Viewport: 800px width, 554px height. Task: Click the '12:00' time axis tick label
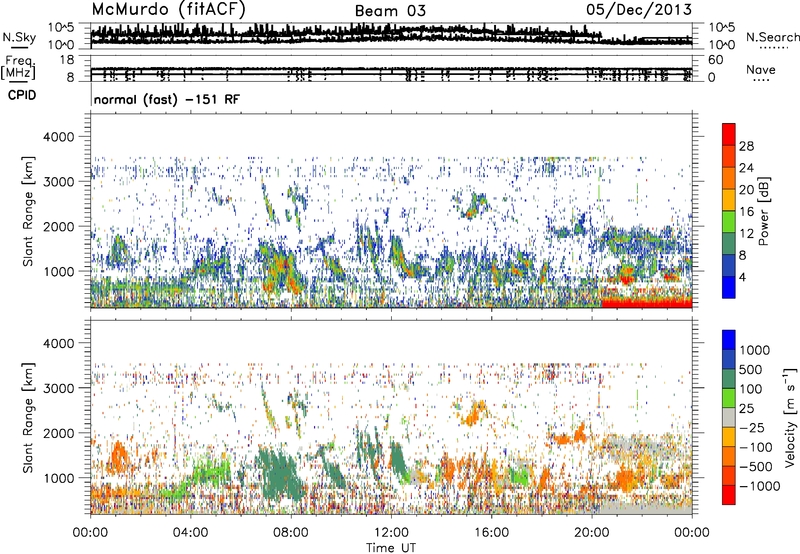[x=391, y=533]
